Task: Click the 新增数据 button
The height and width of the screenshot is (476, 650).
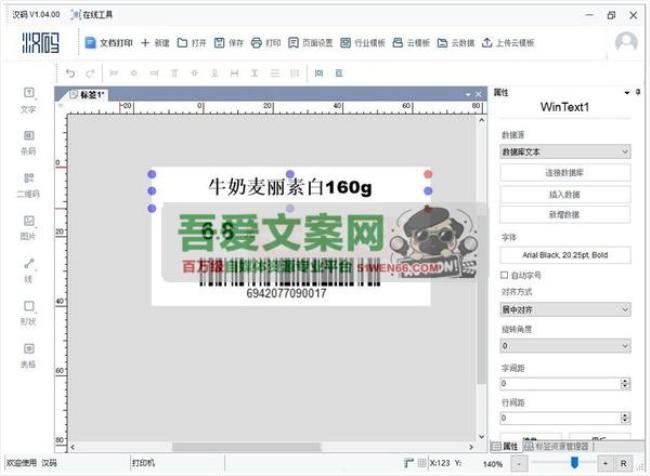Action: (565, 215)
